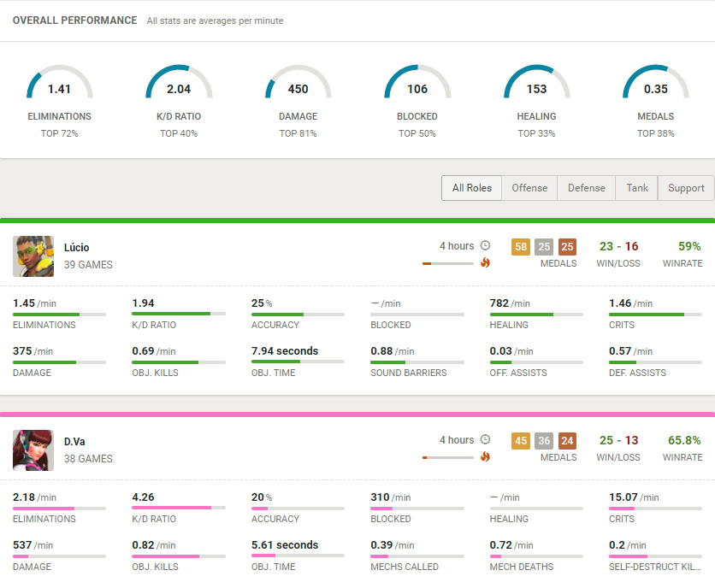Open Lúcio's hero portrait
715x588 pixels.
pyautogui.click(x=33, y=256)
